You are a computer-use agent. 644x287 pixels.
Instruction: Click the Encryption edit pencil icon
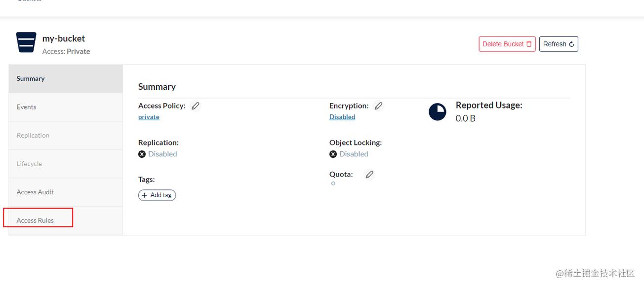point(378,106)
